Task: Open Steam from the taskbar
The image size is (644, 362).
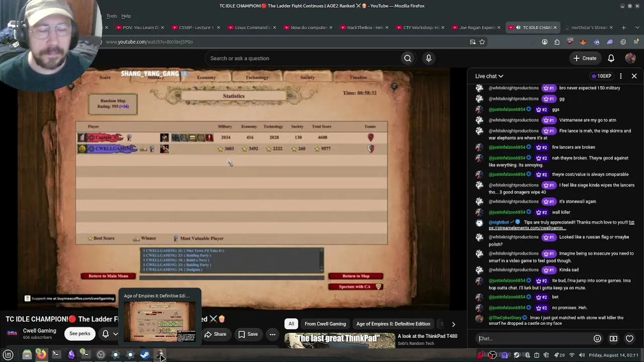Action: click(x=145, y=355)
